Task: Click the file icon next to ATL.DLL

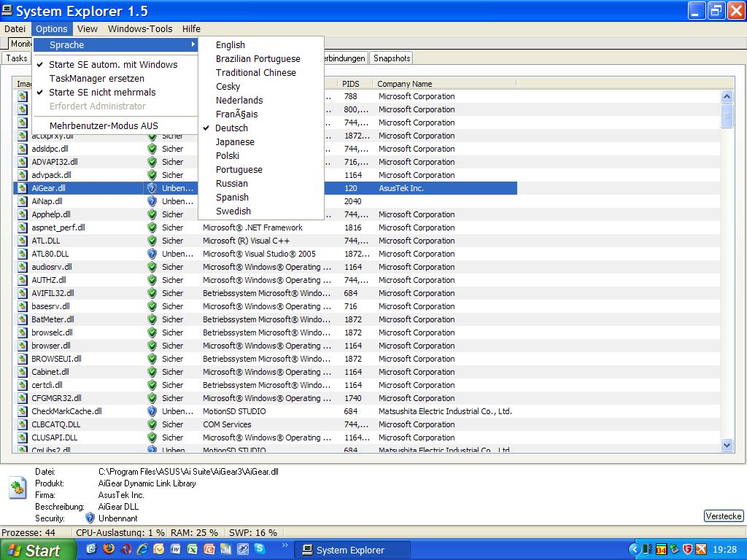Action: 23,241
